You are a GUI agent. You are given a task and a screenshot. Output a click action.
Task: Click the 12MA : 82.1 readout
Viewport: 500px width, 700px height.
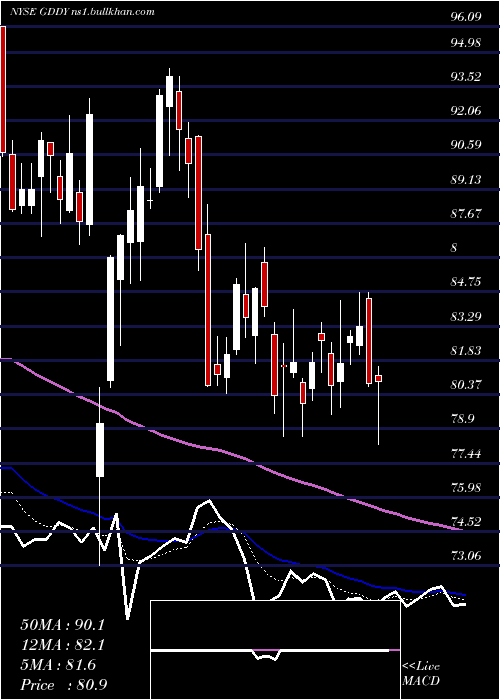click(62, 645)
